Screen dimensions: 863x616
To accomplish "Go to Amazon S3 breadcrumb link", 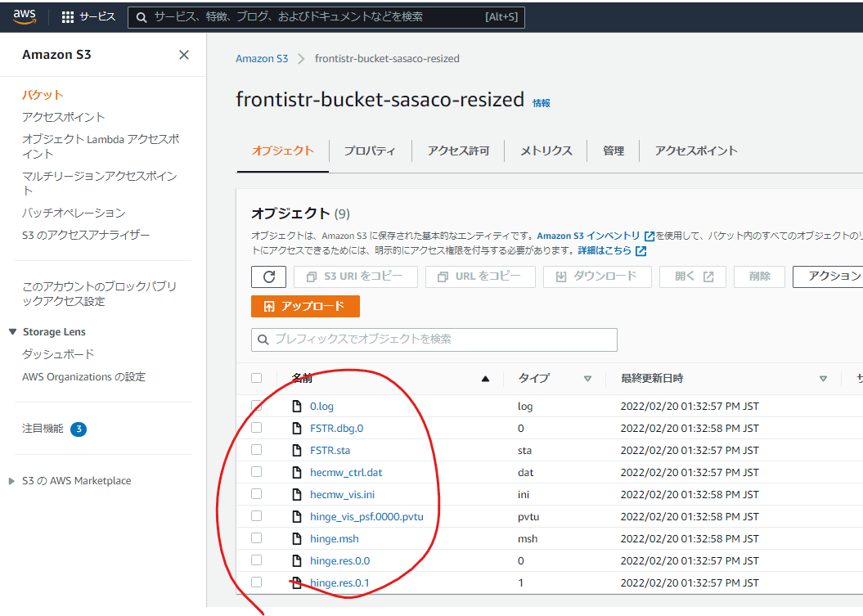I will [262, 59].
